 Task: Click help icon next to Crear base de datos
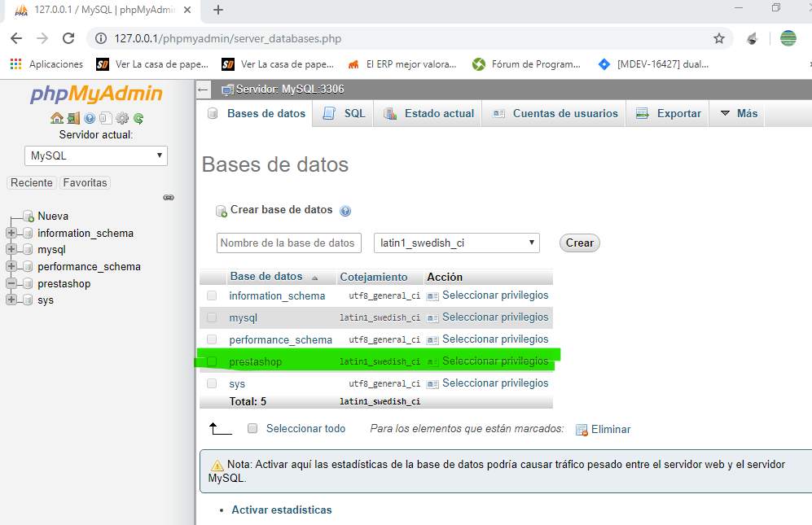(x=345, y=211)
